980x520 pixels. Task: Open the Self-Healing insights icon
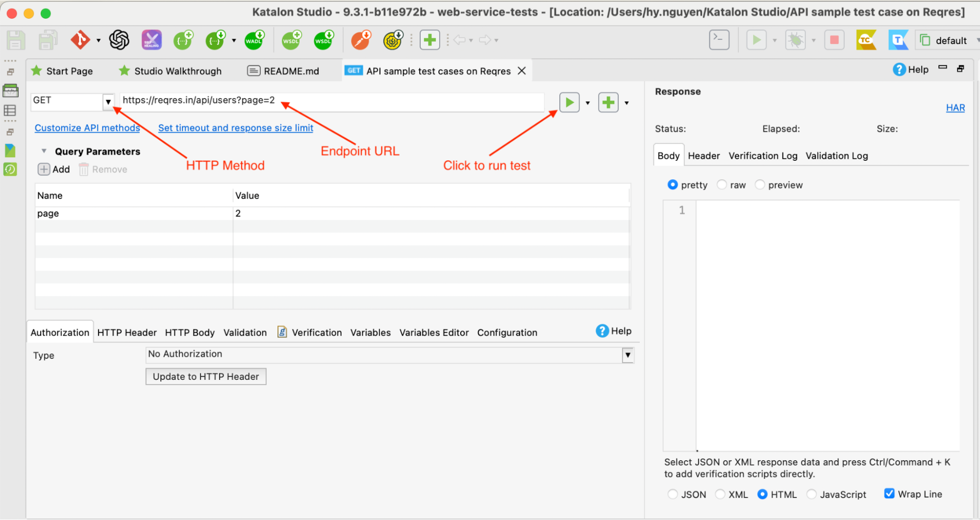(151, 40)
